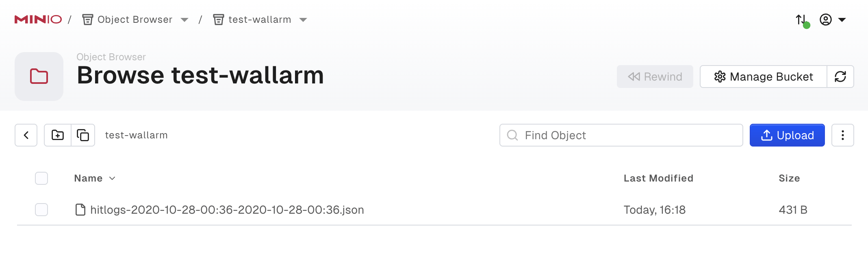
Task: Expand the test-wallarm bucket dropdown
Action: click(303, 20)
